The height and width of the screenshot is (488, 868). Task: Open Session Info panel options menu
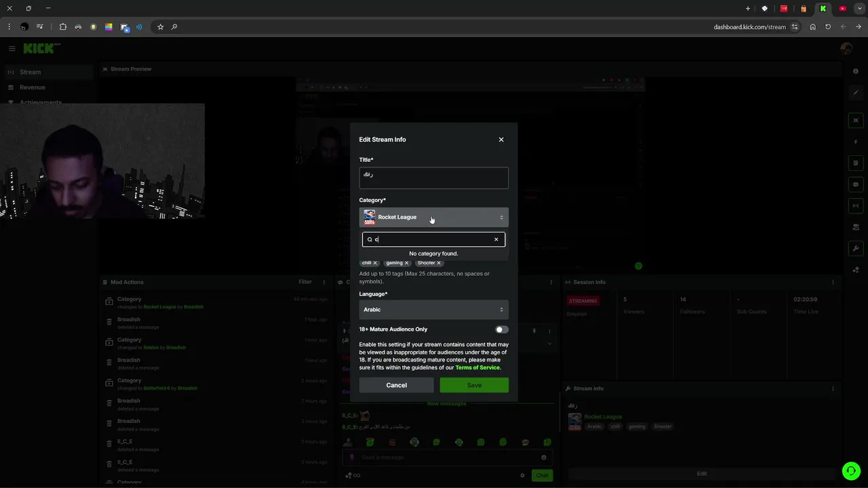[x=833, y=282]
